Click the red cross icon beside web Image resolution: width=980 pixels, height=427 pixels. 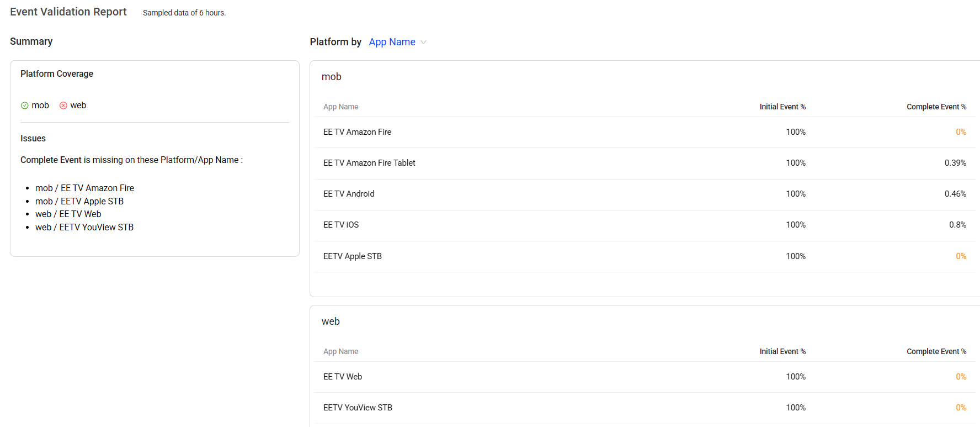[x=63, y=106]
